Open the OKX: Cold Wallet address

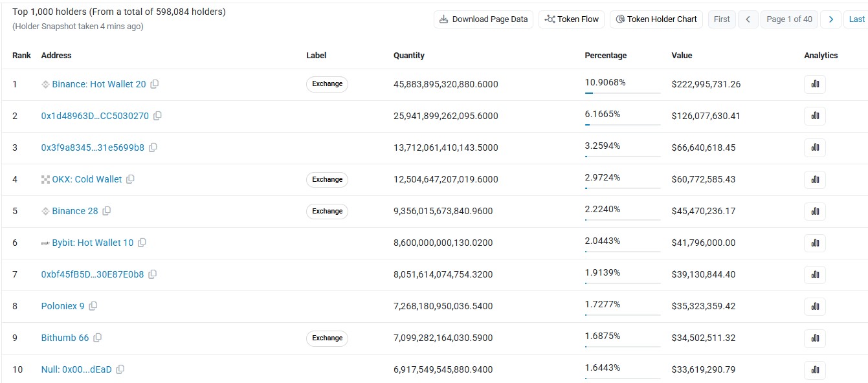(x=87, y=179)
